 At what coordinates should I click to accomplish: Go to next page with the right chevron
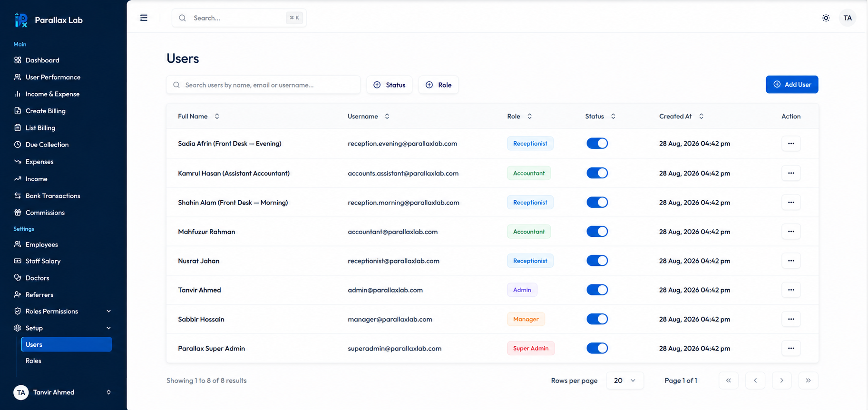pyautogui.click(x=781, y=381)
